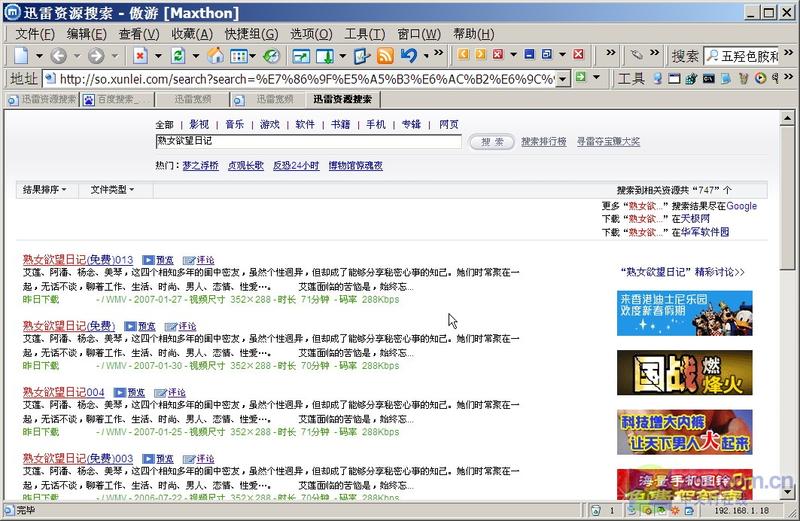Open the 结果排序 sort dropdown
The height and width of the screenshot is (521, 800).
45,189
